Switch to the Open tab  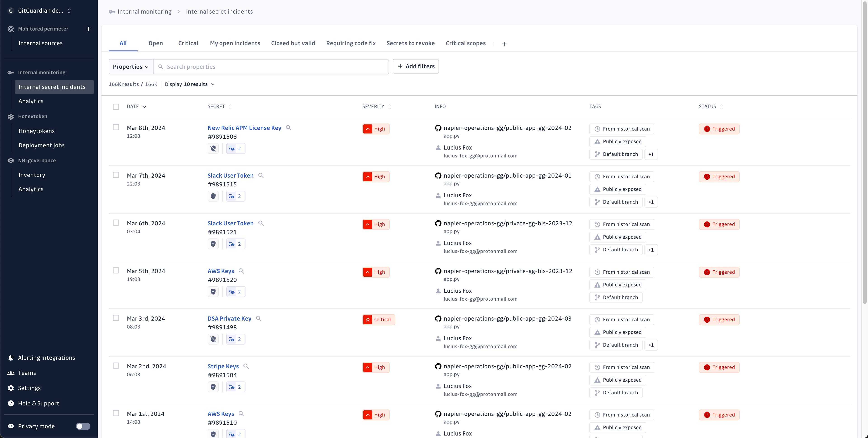pos(156,43)
